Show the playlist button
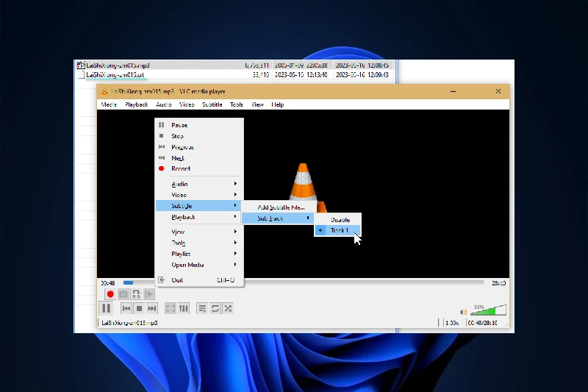588x392 pixels. click(x=202, y=308)
